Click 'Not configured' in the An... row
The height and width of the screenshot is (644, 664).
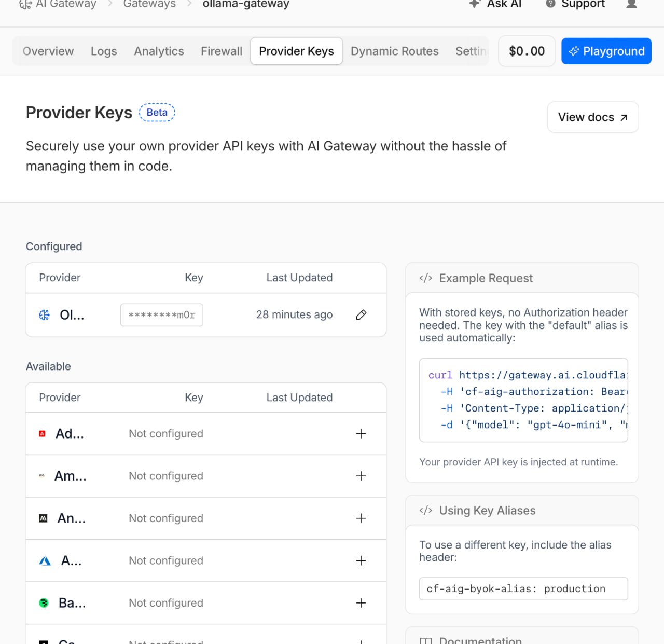(166, 518)
